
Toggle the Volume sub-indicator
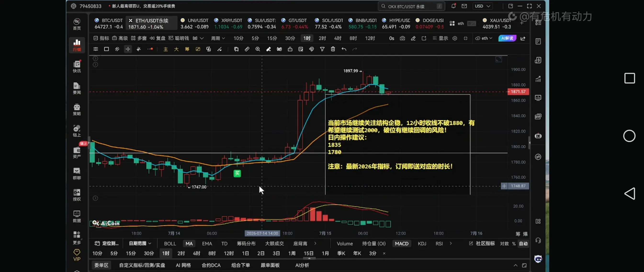[345, 244]
